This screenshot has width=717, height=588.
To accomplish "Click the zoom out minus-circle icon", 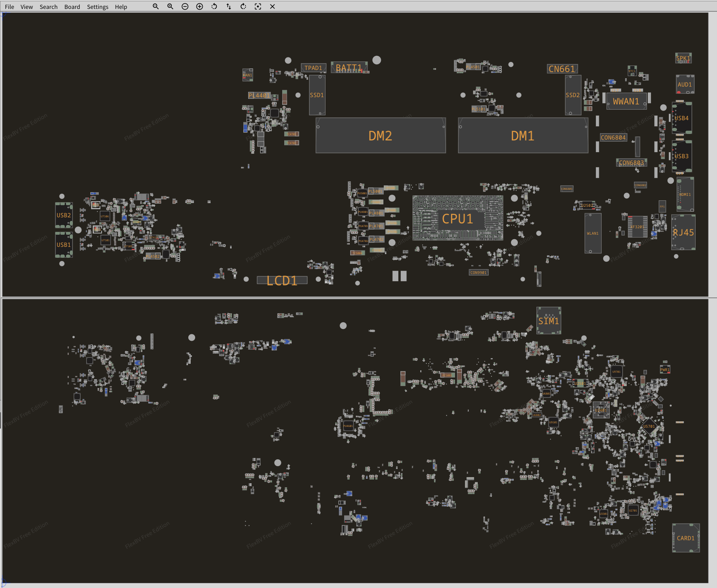I will click(185, 6).
